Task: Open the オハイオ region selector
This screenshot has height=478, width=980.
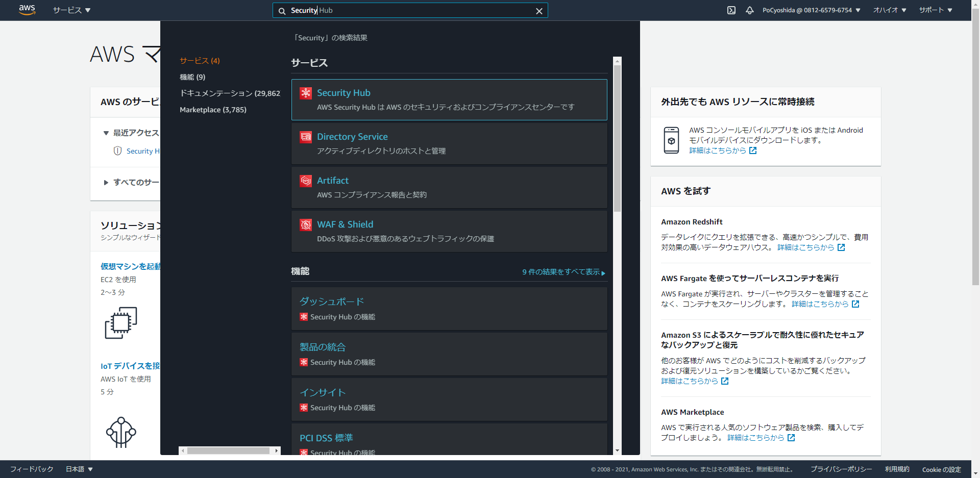Action: pyautogui.click(x=890, y=10)
